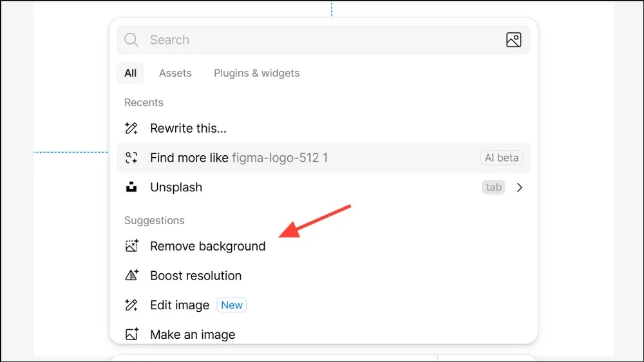Expand Unsplash with the chevron arrow

pyautogui.click(x=520, y=187)
